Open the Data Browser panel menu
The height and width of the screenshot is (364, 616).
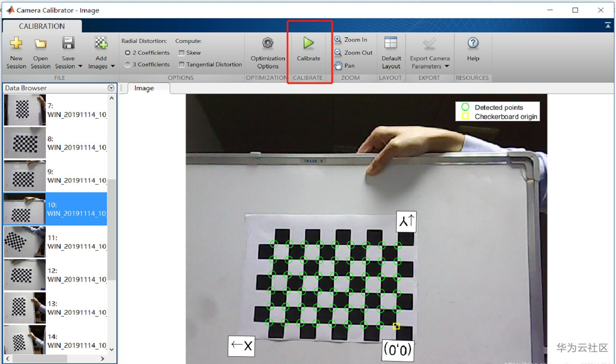pos(111,88)
